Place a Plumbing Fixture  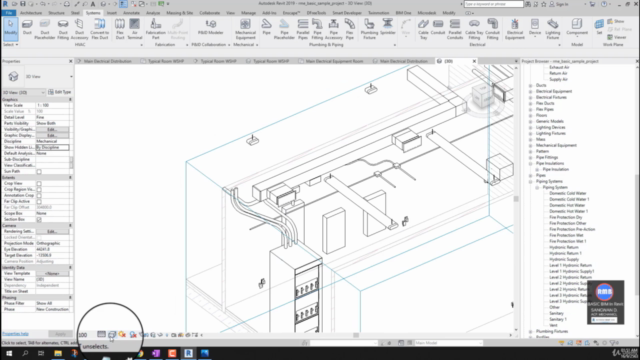(369, 29)
